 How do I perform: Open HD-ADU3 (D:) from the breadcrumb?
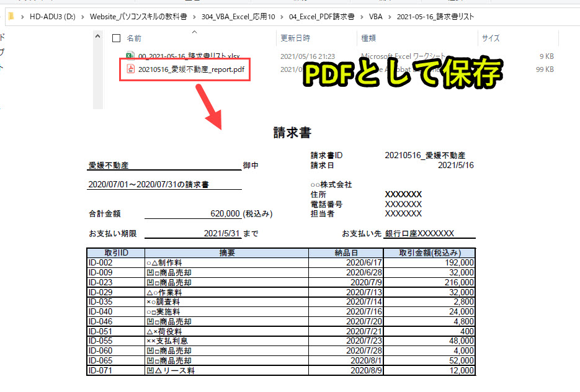tap(52, 17)
